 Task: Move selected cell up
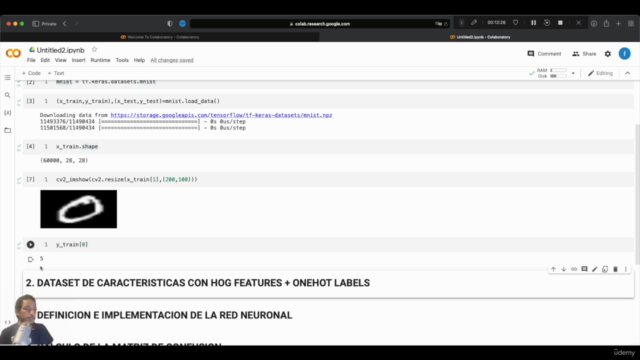tap(553, 269)
